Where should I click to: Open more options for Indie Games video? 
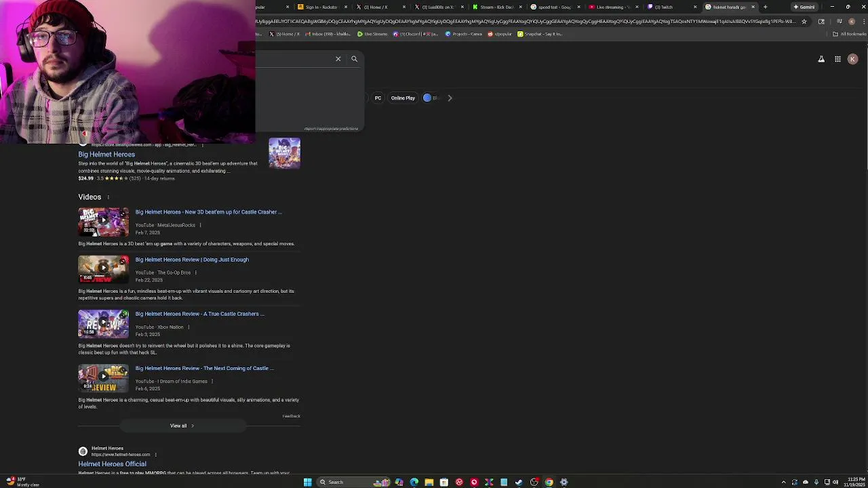click(x=212, y=381)
